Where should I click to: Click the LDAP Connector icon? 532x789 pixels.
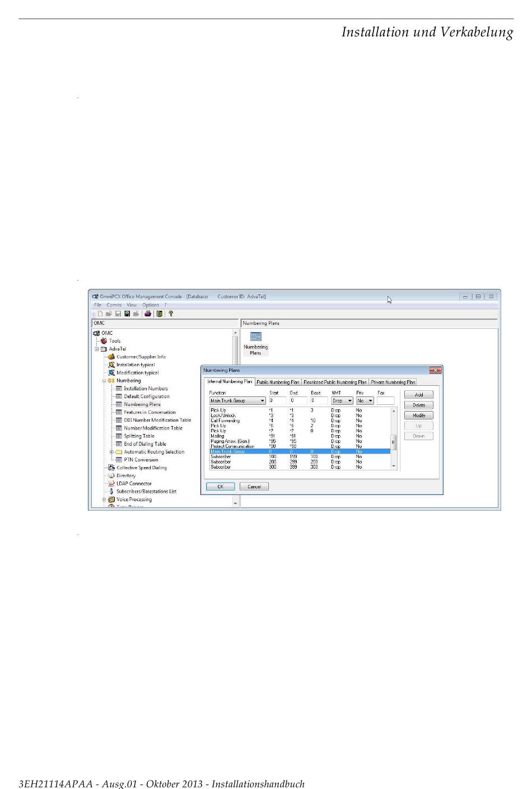click(111, 483)
